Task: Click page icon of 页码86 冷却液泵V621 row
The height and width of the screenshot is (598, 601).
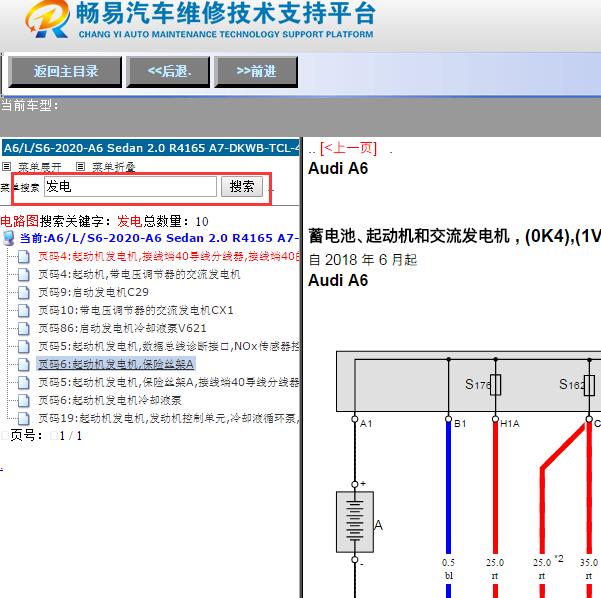Action: coord(24,328)
